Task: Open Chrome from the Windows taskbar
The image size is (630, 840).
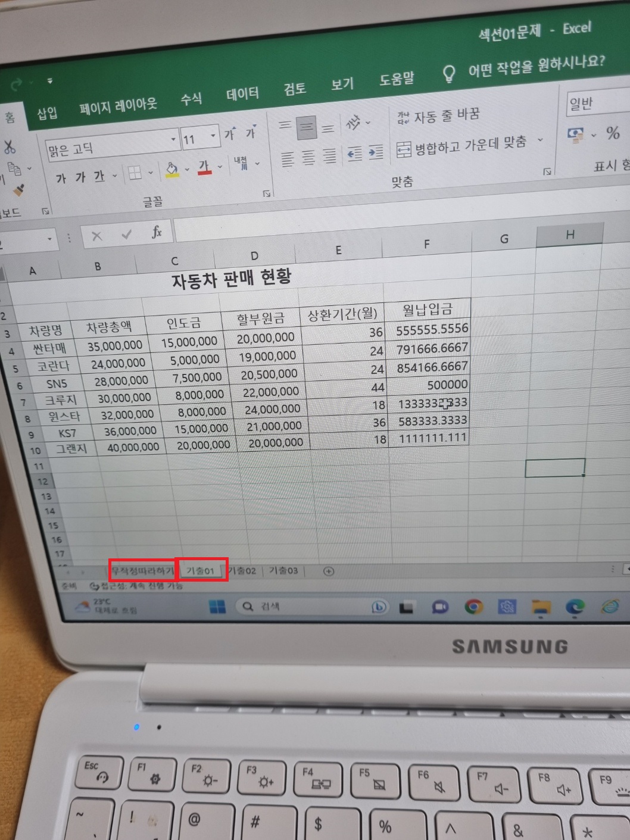Action: tap(474, 607)
